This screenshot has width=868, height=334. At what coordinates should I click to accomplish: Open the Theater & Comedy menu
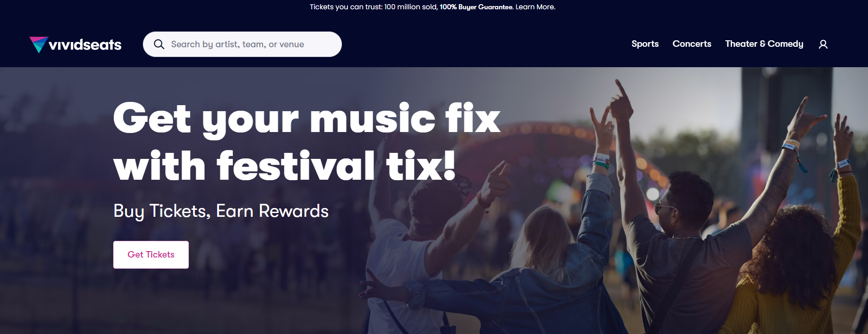[x=764, y=44]
